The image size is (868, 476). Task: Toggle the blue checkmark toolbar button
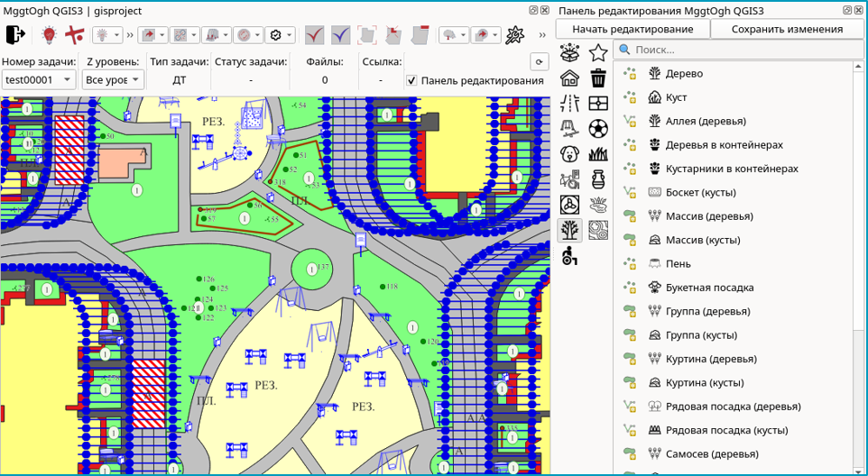[341, 35]
